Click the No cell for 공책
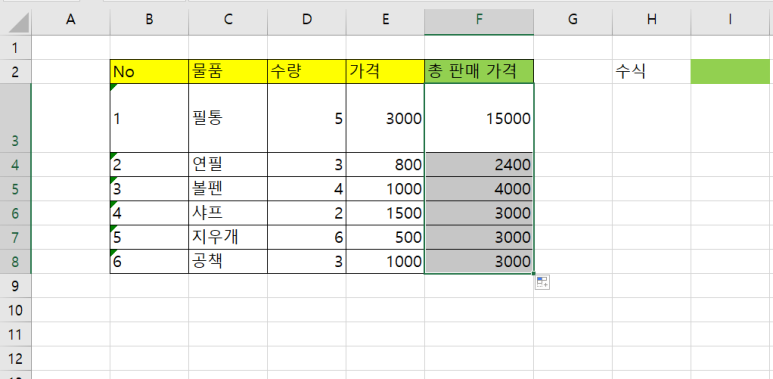Image resolution: width=773 pixels, height=379 pixels. pos(149,261)
